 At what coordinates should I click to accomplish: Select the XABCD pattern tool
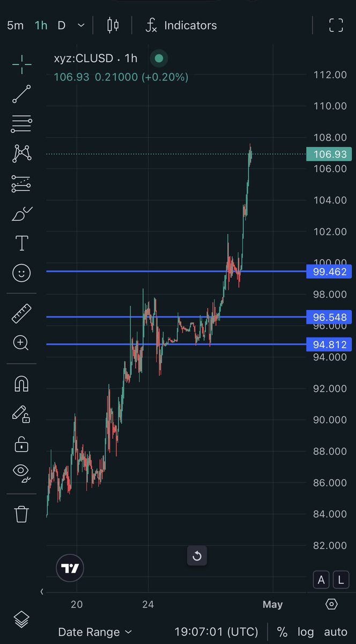point(21,153)
